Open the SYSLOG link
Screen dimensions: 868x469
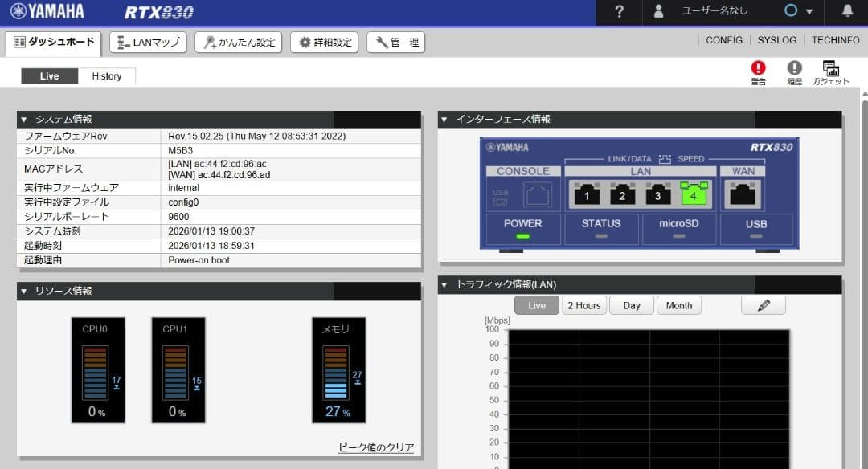click(776, 40)
